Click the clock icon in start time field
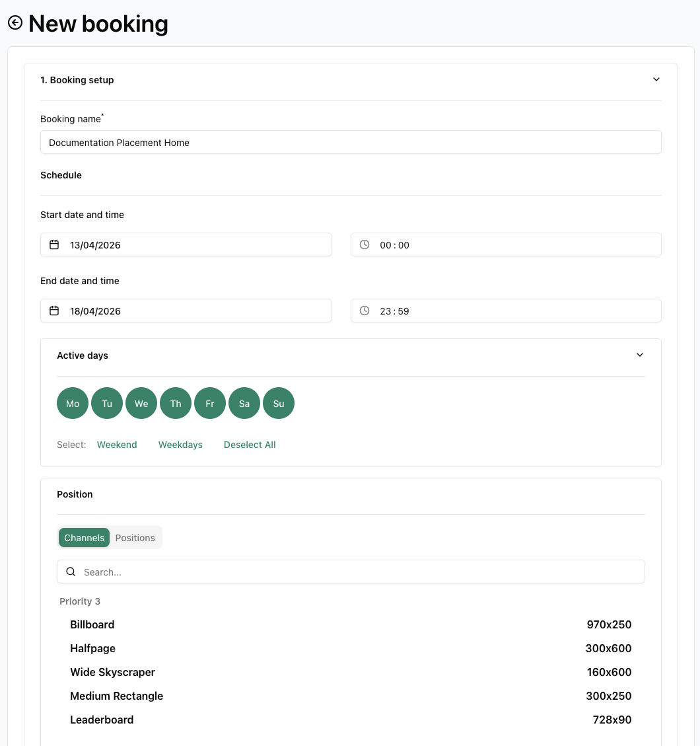Screen dimensions: 700x746 tap(365, 244)
